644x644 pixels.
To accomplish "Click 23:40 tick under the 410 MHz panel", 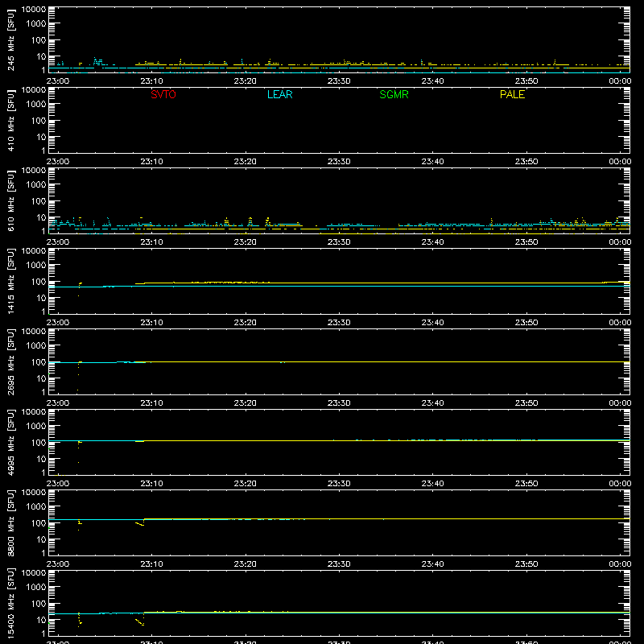I will click(x=432, y=162).
